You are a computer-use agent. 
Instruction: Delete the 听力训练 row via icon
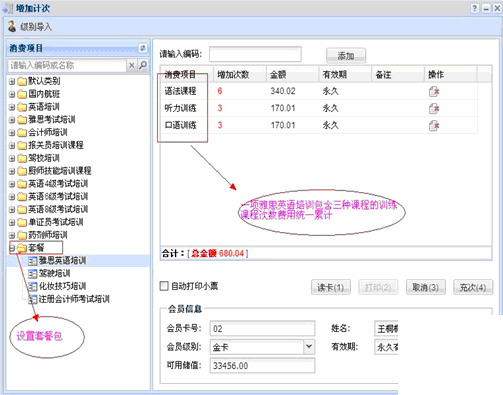tap(434, 108)
